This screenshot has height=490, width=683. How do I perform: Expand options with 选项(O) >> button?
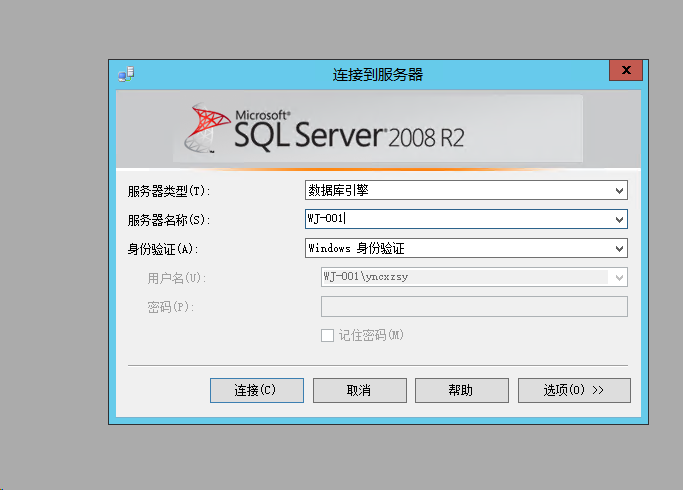574,390
